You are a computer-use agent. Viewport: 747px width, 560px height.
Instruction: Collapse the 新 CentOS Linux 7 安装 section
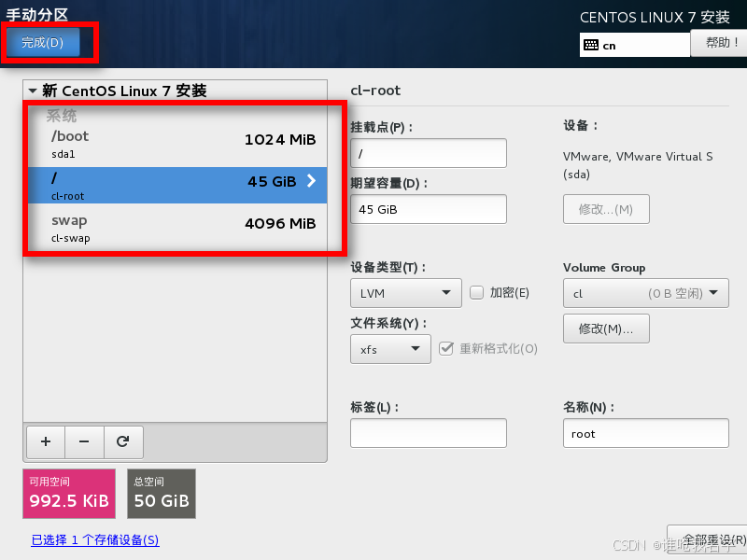coord(33,91)
